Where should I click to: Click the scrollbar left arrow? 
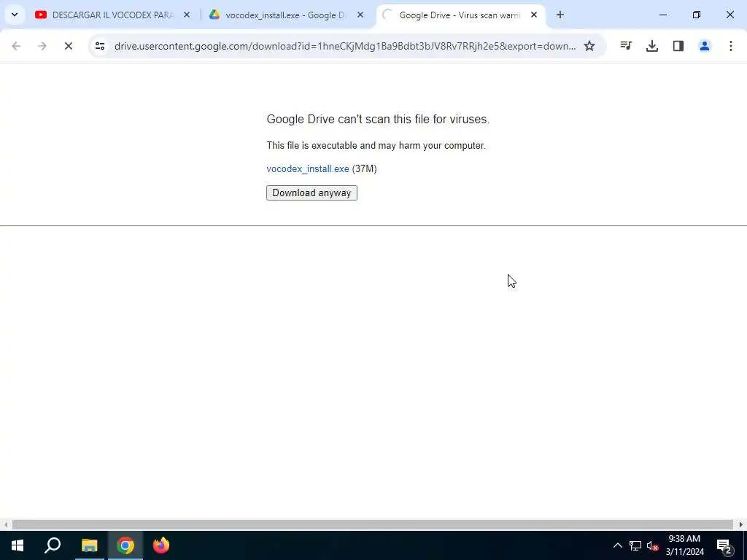(x=6, y=525)
